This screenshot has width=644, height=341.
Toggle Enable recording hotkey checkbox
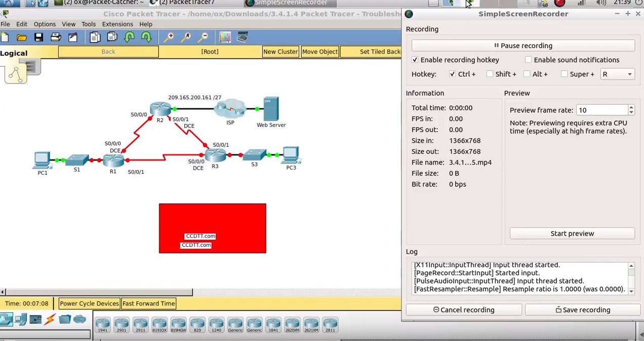(415, 60)
